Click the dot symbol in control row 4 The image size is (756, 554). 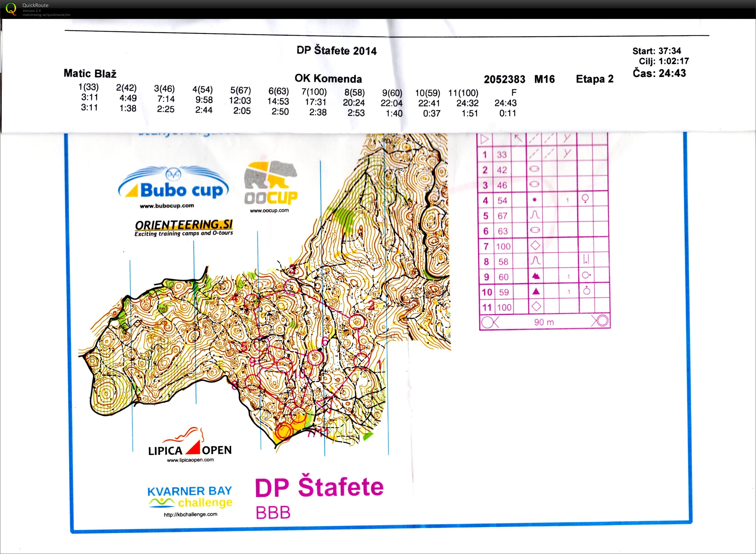[534, 200]
